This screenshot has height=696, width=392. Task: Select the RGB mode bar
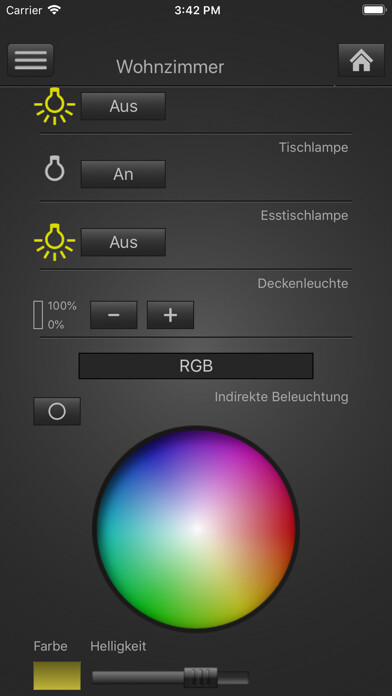[196, 366]
